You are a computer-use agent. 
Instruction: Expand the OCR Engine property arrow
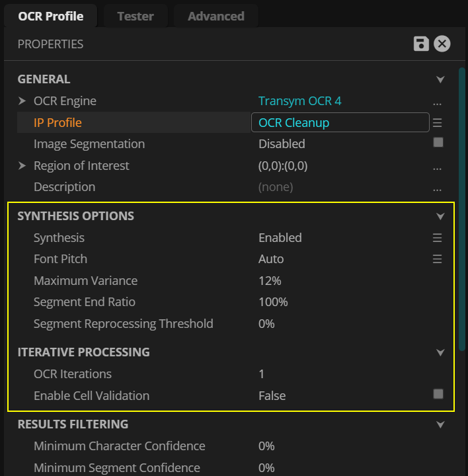22,101
